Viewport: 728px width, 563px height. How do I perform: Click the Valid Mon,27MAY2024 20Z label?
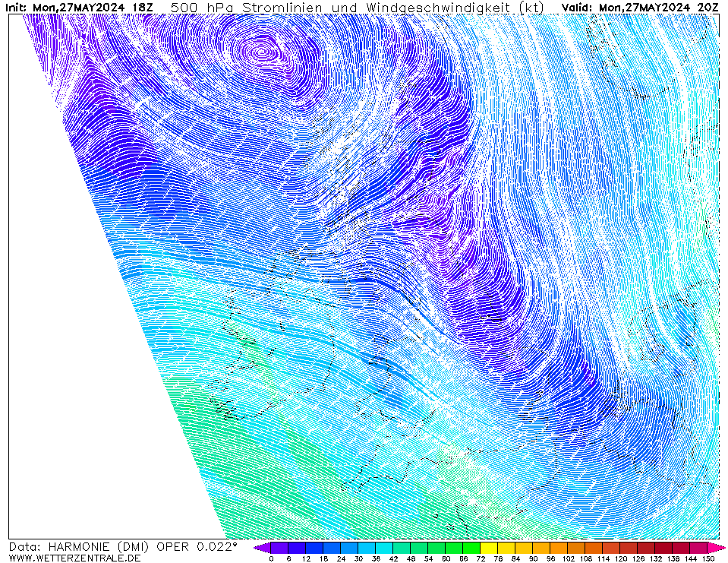[x=640, y=8]
